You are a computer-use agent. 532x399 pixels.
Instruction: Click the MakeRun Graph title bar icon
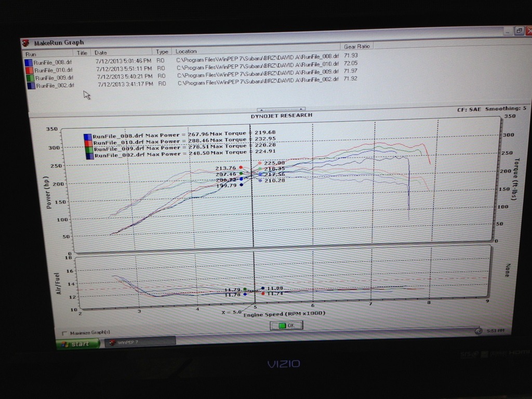pos(25,43)
